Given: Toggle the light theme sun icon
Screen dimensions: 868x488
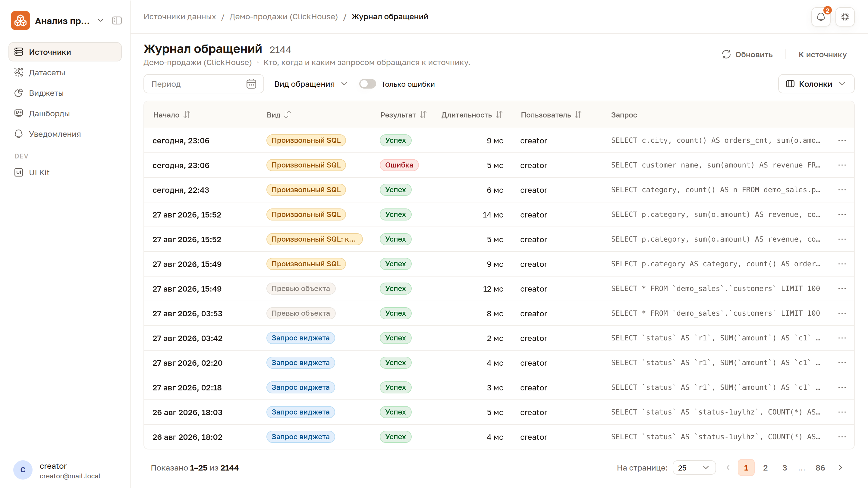Looking at the screenshot, I should pyautogui.click(x=845, y=17).
